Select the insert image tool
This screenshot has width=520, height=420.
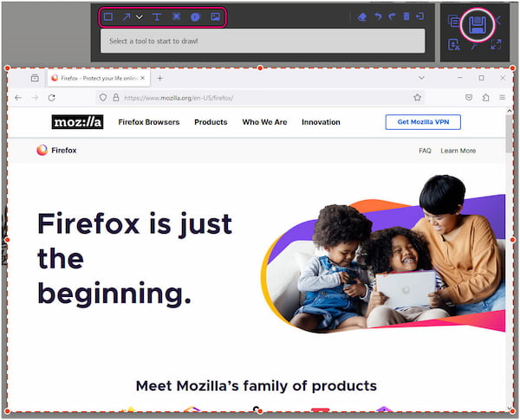coord(215,16)
